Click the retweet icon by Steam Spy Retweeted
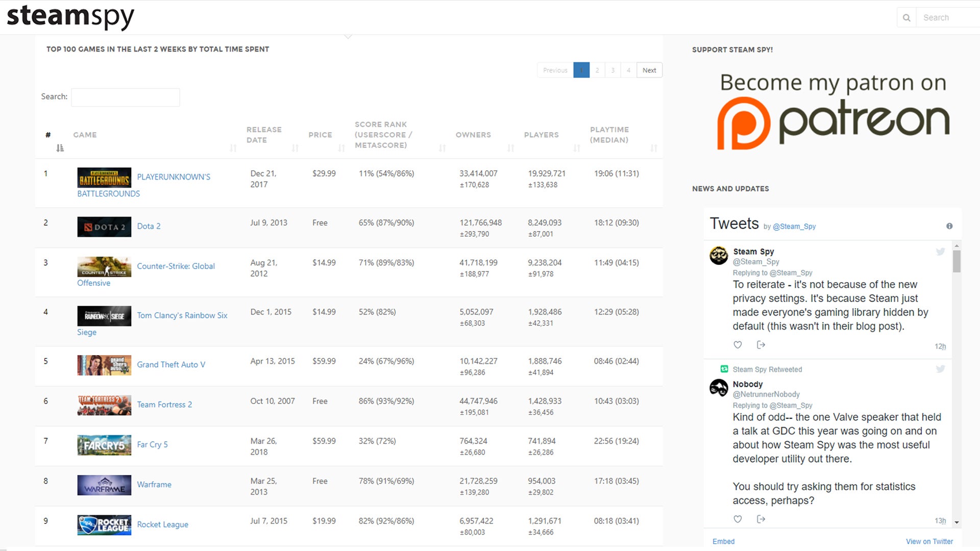Screen dimensions: 980x551 click(724, 369)
